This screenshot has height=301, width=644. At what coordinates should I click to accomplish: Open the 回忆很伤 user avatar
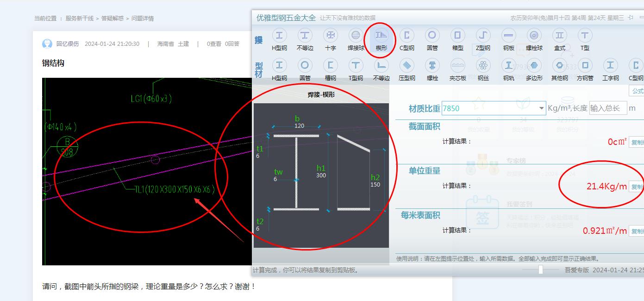tap(47, 44)
